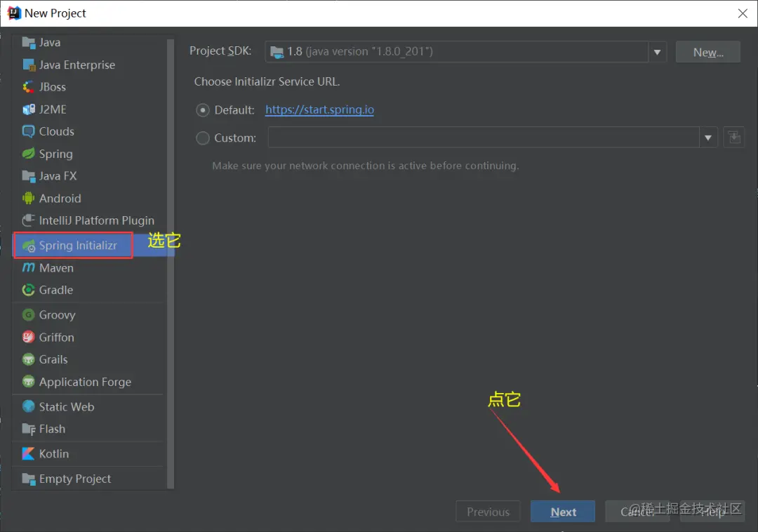The height and width of the screenshot is (532, 758).
Task: Click the J2ME icon
Action: click(29, 109)
